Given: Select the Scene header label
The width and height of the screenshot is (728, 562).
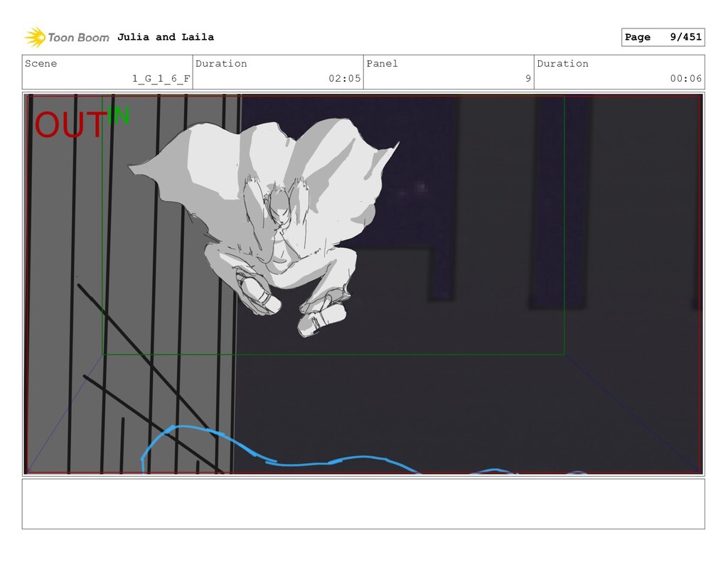Looking at the screenshot, I should click(41, 63).
